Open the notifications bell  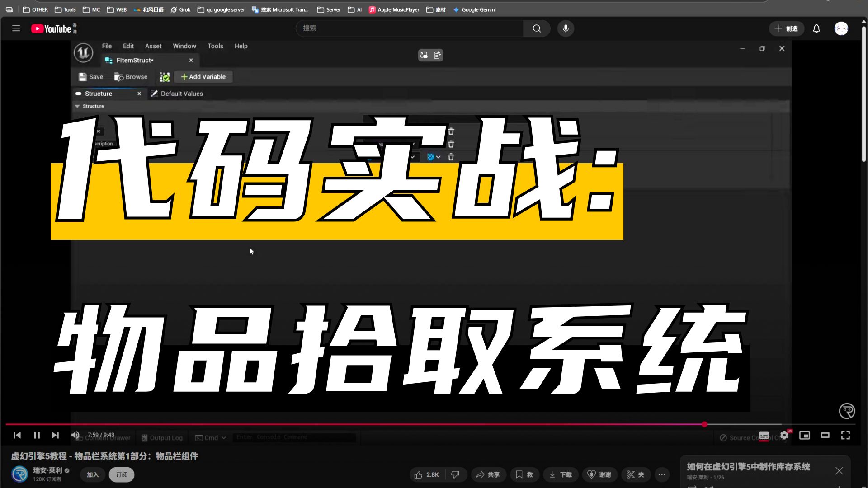click(816, 28)
